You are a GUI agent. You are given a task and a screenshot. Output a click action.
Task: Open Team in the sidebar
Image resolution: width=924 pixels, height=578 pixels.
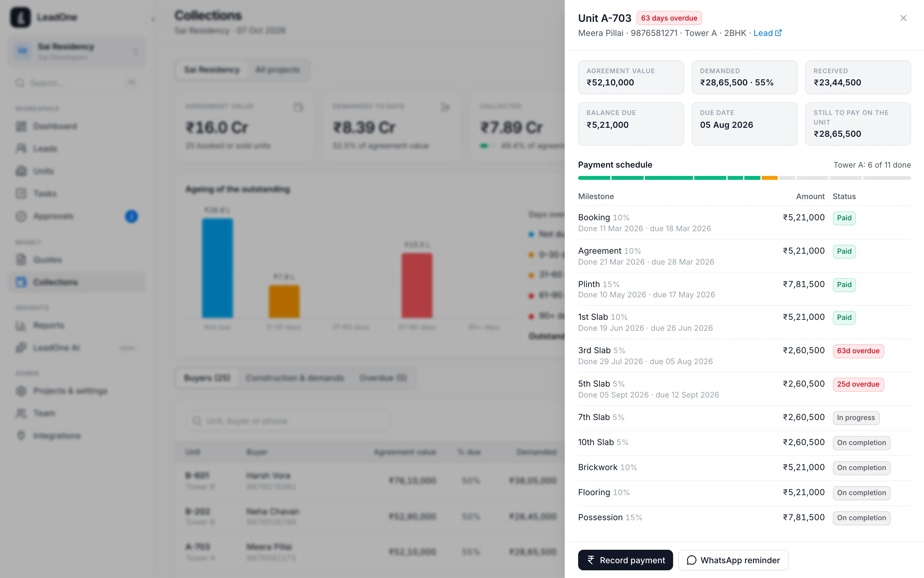(x=76, y=413)
